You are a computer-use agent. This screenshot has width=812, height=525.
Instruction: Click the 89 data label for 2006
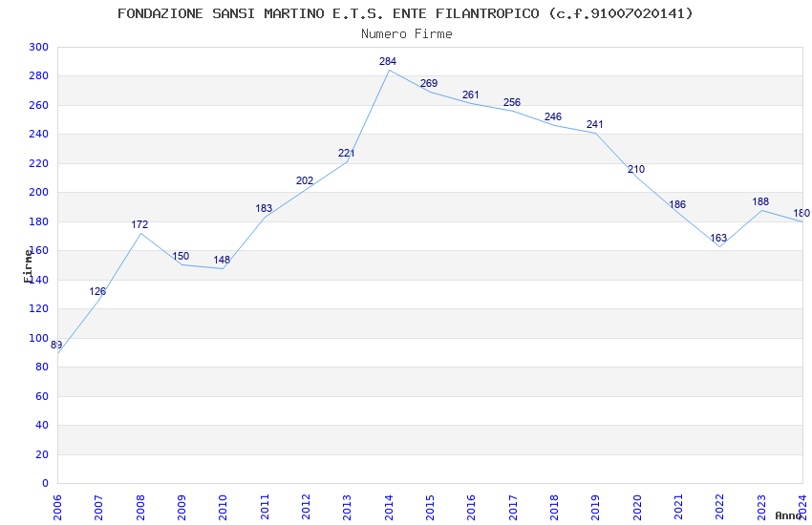point(56,345)
